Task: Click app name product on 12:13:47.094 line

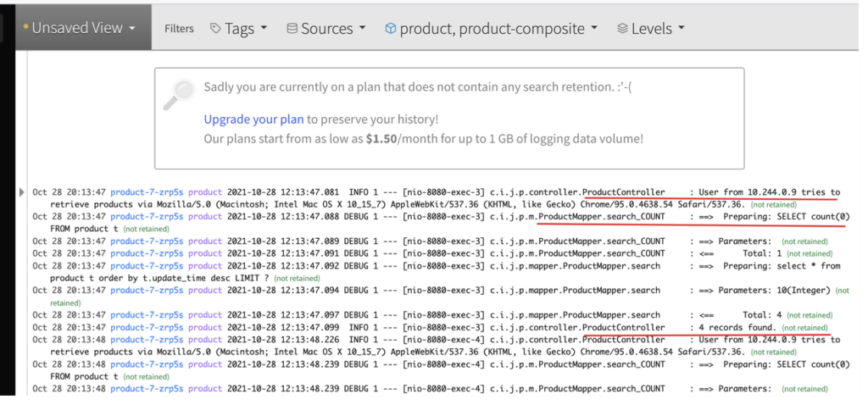Action: click(205, 290)
